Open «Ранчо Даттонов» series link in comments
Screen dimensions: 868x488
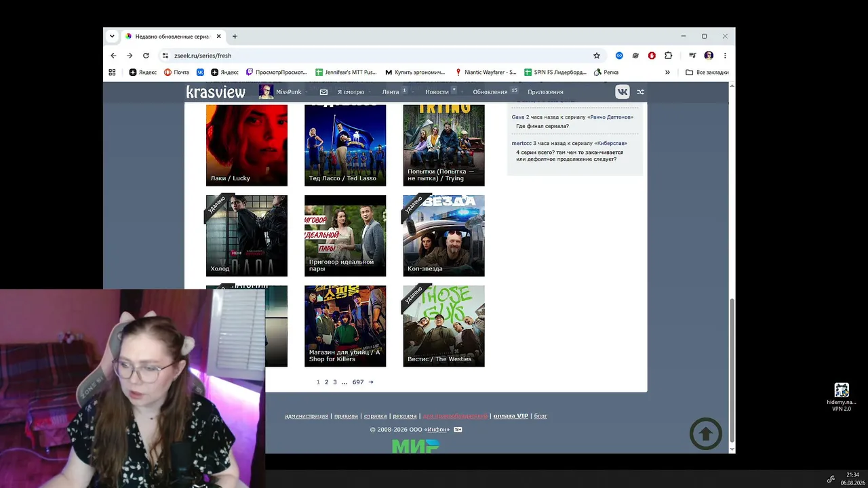click(x=610, y=117)
